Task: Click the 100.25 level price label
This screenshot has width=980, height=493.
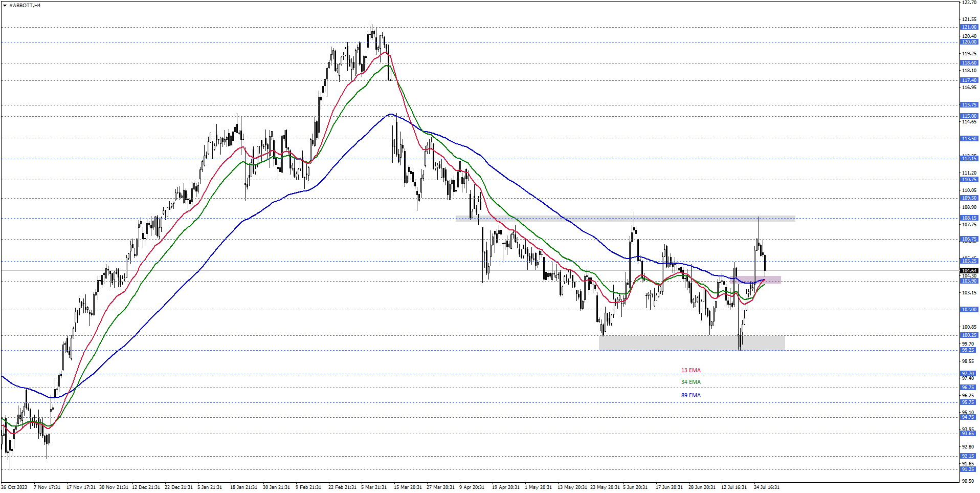Action: 969,335
